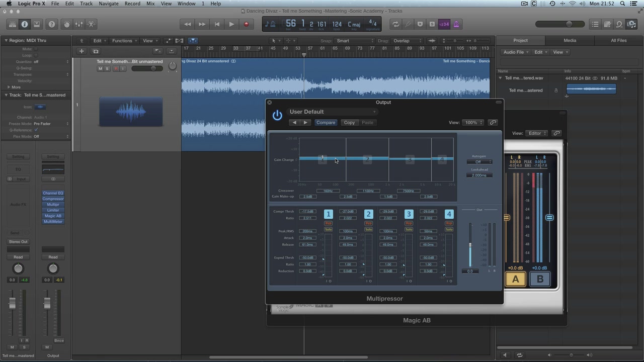The height and width of the screenshot is (362, 644).
Task: Toggle the count-in 1234 icon
Action: coord(444,24)
